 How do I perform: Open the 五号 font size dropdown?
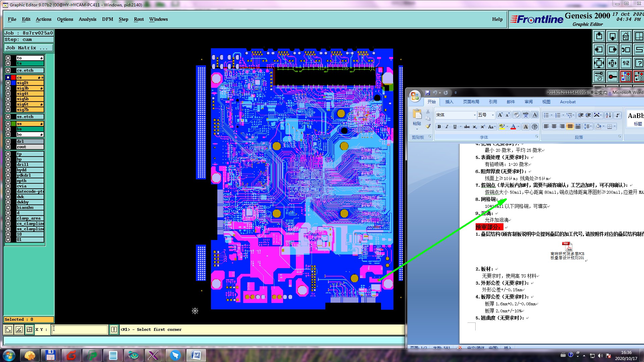493,115
